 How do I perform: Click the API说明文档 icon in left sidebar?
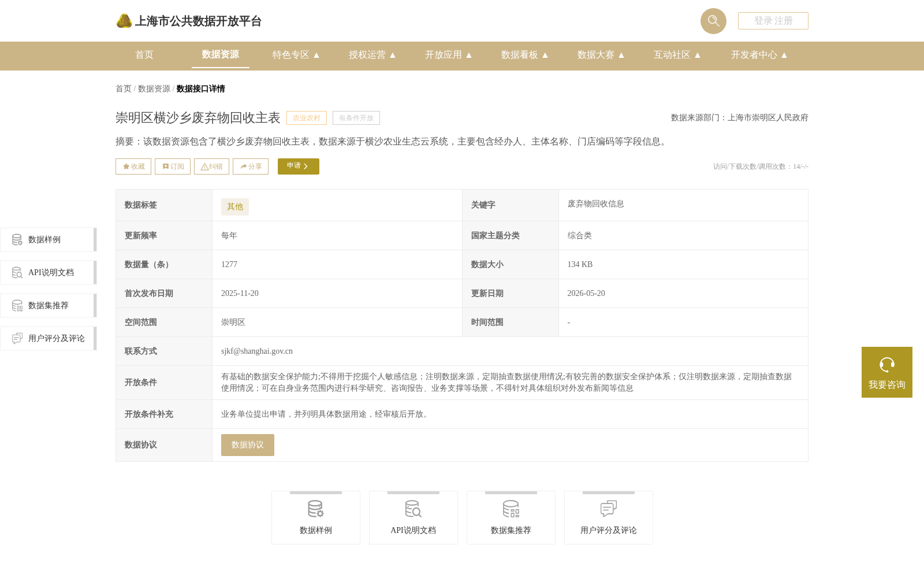[x=17, y=272]
